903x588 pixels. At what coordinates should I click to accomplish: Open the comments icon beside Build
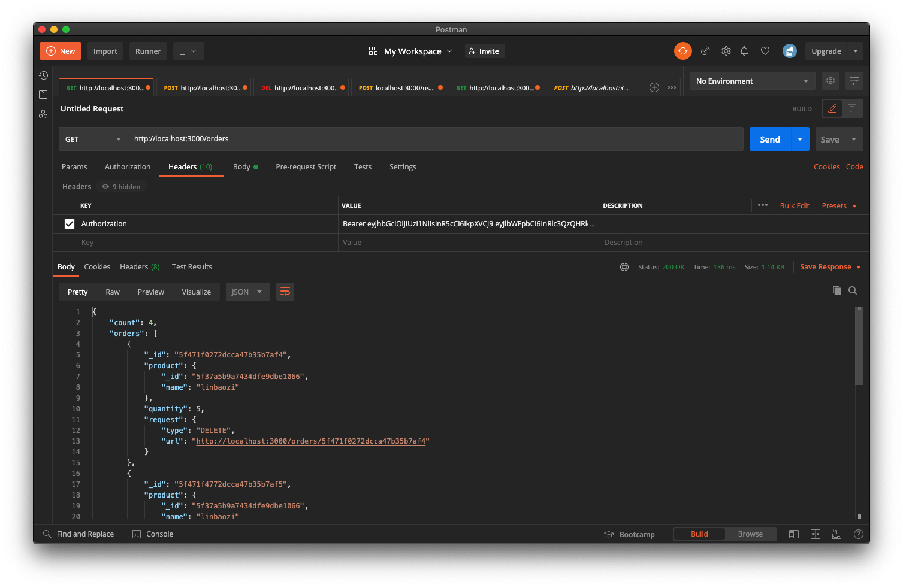tap(852, 108)
